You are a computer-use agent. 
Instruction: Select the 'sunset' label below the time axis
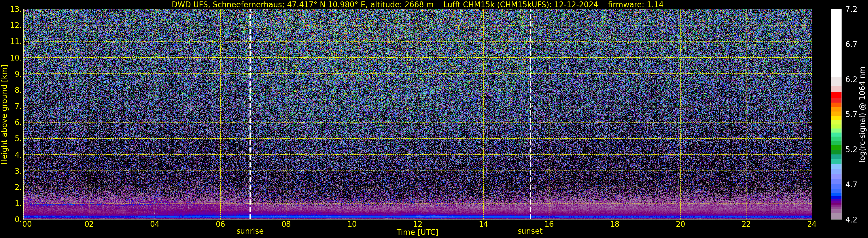click(530, 231)
